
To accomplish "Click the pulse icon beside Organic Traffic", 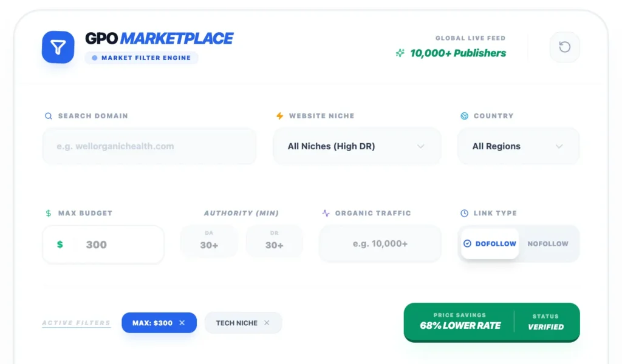I will (326, 214).
